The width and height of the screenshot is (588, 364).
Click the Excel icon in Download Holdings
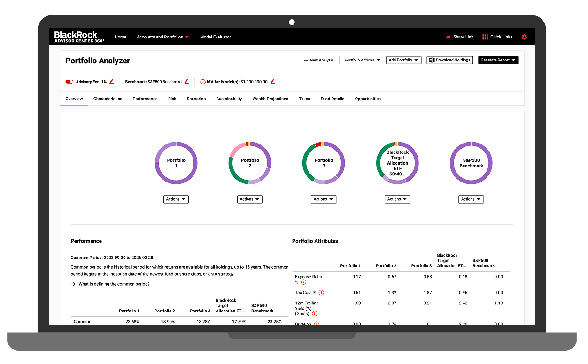[432, 60]
